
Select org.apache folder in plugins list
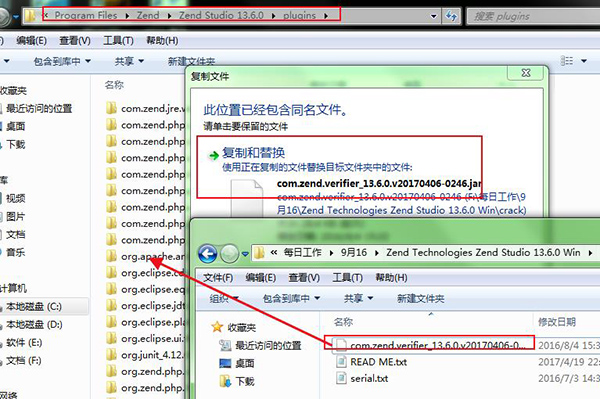tap(146, 256)
